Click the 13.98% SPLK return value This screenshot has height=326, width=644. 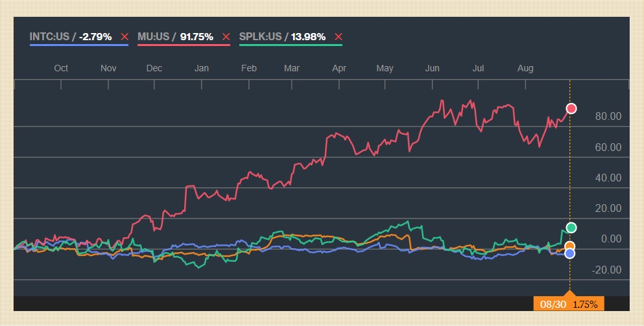(309, 36)
